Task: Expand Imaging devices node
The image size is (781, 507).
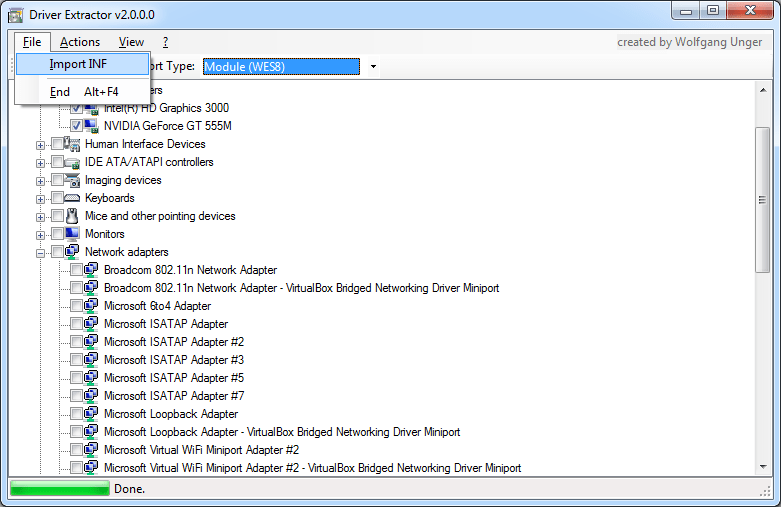Action: (x=40, y=181)
